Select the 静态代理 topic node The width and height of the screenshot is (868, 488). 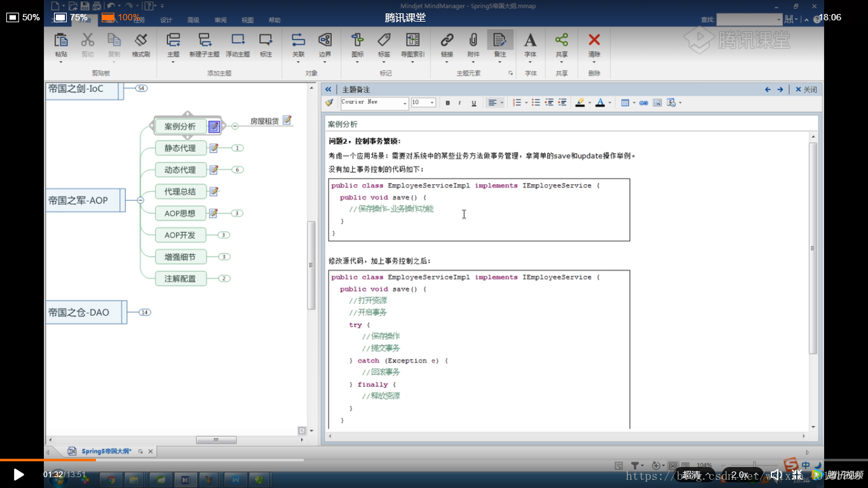[x=180, y=148]
